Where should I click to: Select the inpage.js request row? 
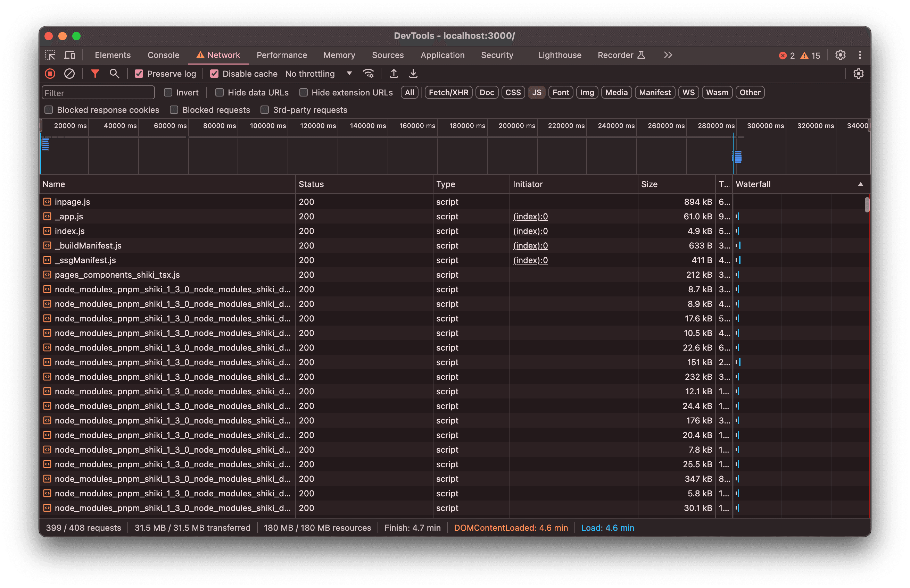pos(455,202)
